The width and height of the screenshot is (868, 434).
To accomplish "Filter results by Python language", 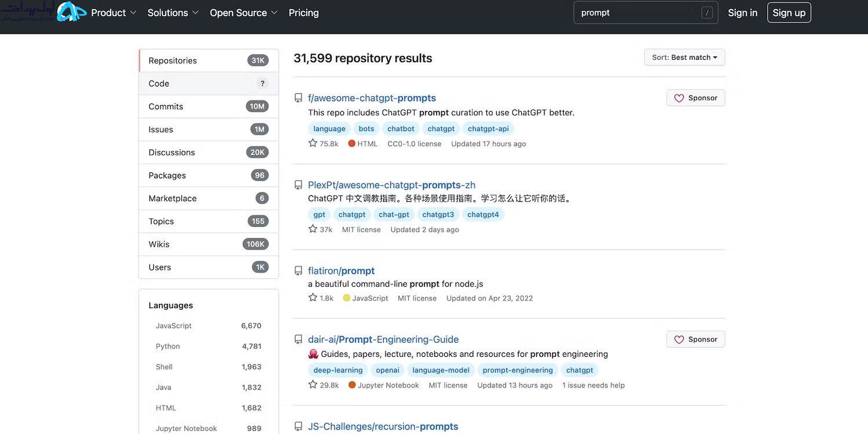I will point(208,346).
